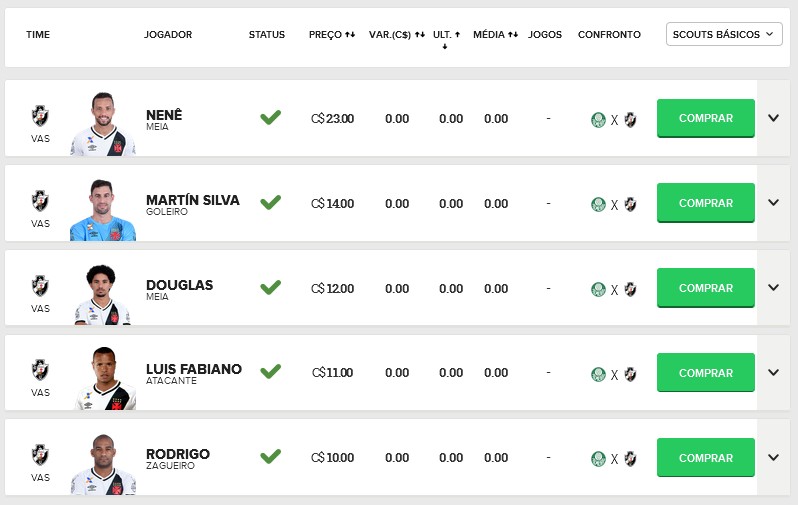Click the Ult. column header

coord(445,34)
